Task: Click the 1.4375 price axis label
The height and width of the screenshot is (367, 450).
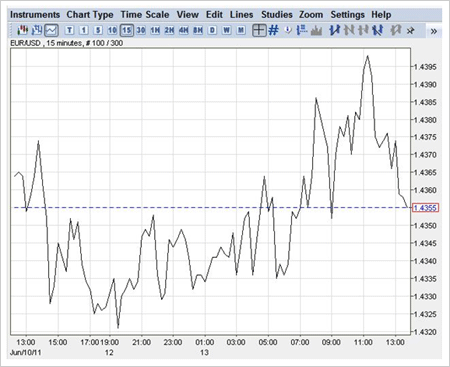Action: tap(425, 137)
